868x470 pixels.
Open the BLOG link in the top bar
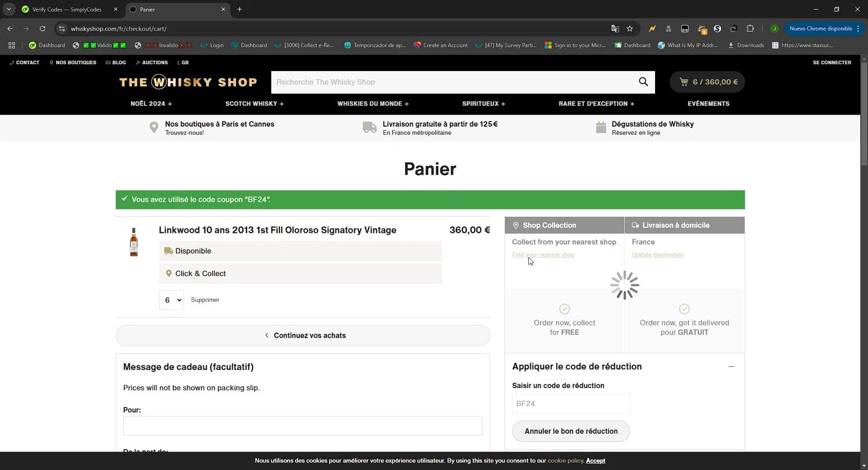point(116,62)
